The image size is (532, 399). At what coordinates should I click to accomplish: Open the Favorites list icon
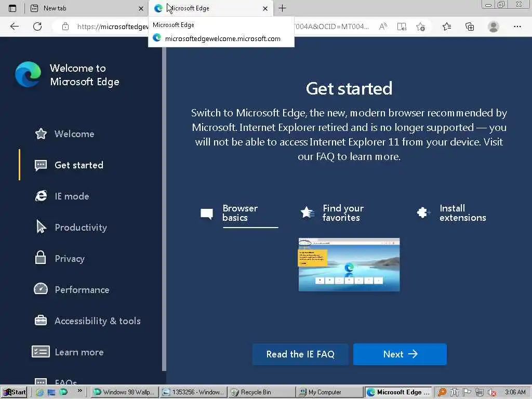447,26
